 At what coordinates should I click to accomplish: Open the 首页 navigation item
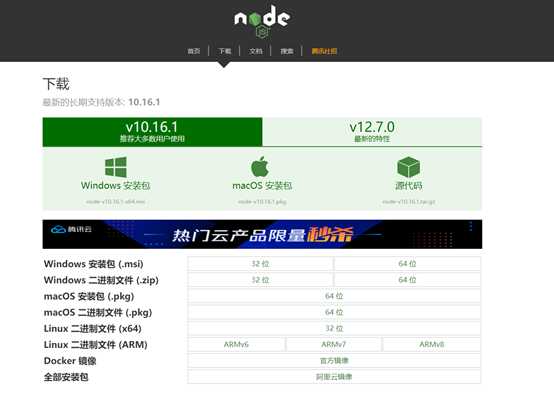(194, 51)
